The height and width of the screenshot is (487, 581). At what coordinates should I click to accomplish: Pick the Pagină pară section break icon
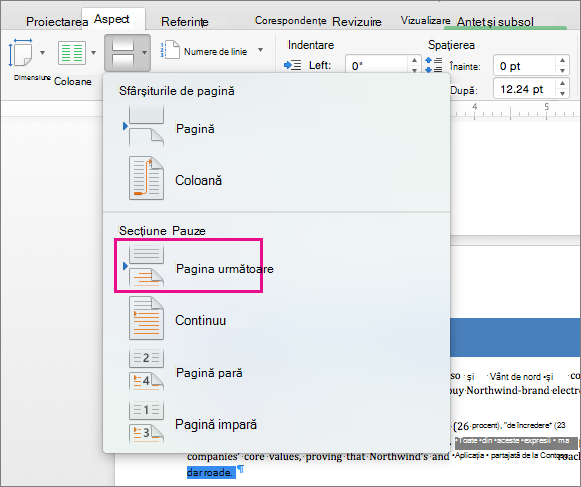pyautogui.click(x=146, y=370)
